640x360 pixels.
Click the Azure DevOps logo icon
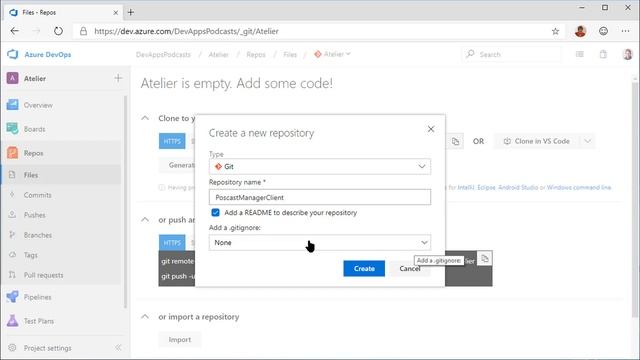(x=13, y=54)
